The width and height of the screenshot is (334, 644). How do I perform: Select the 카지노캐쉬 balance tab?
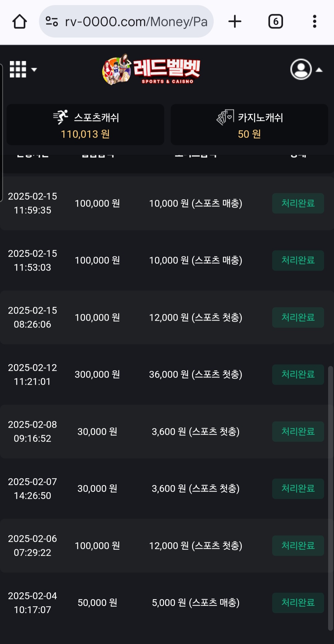(x=249, y=125)
